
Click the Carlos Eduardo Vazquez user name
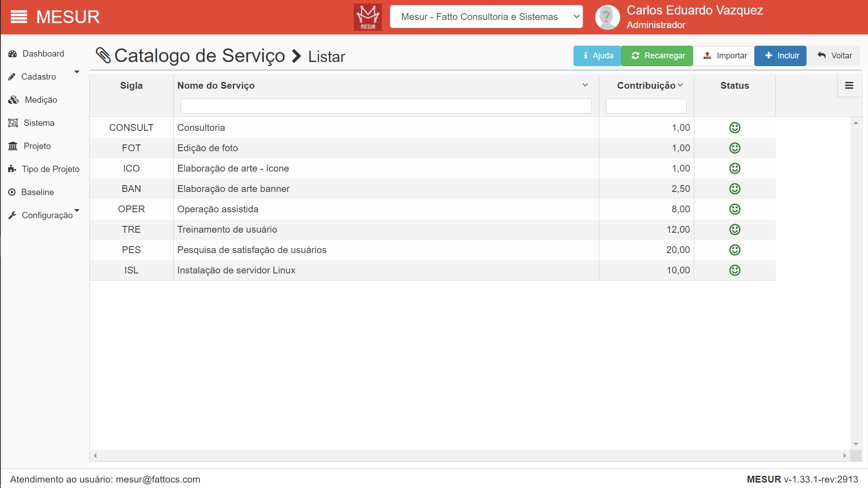pos(695,10)
